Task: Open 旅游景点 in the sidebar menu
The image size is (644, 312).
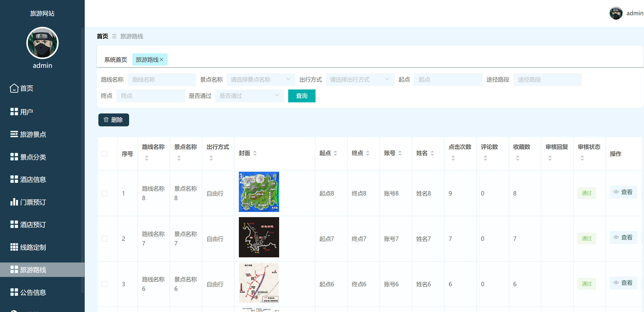Action: click(42, 134)
